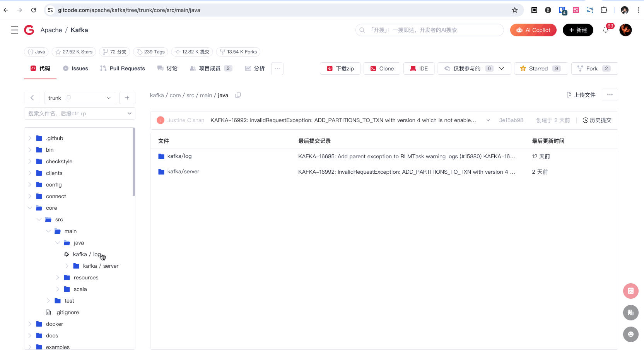
Task: Open the notification filter dropdown arrow
Action: (x=501, y=68)
